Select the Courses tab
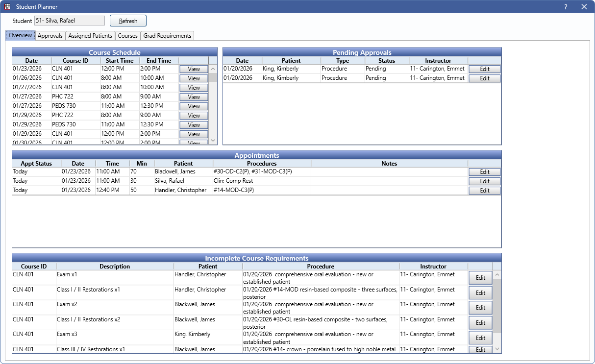Screen dimensions: 595x364 tap(128, 36)
